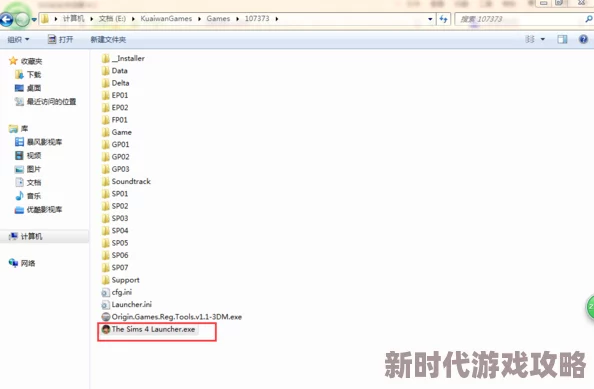Expand dropdown arrow after KuaiwanGames breadcrumb

pyautogui.click(x=199, y=19)
